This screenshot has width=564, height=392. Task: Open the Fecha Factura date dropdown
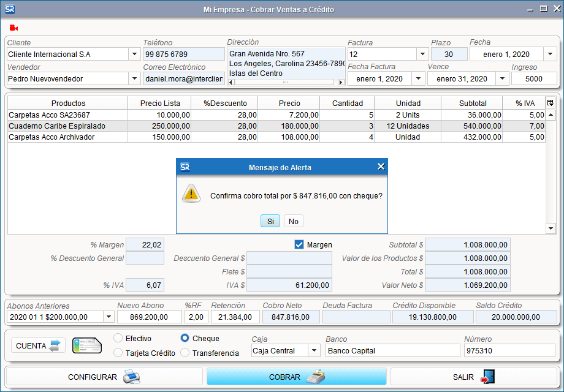coord(418,78)
